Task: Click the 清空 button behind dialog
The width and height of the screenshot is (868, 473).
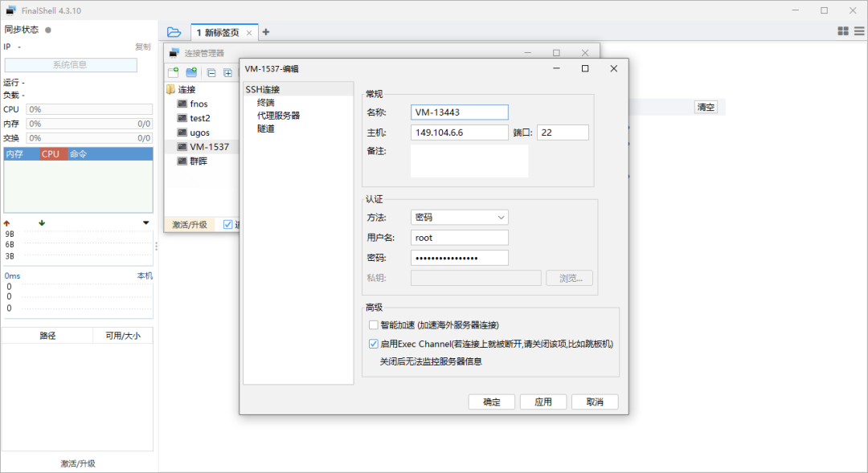Action: tap(706, 108)
